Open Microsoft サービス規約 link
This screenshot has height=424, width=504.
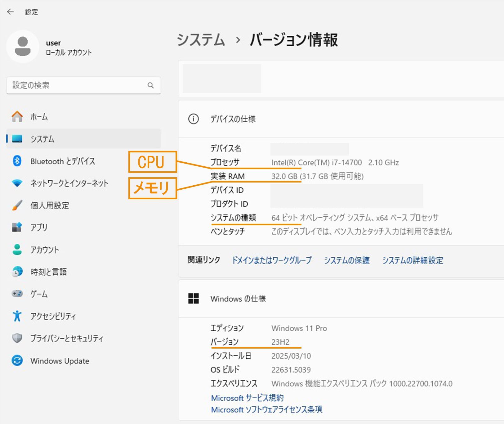pyautogui.click(x=247, y=398)
